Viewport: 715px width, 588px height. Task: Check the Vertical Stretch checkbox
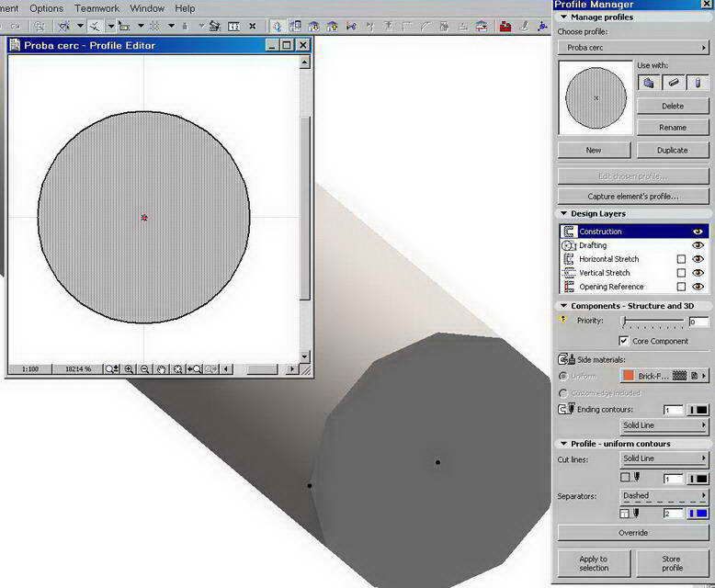[681, 273]
